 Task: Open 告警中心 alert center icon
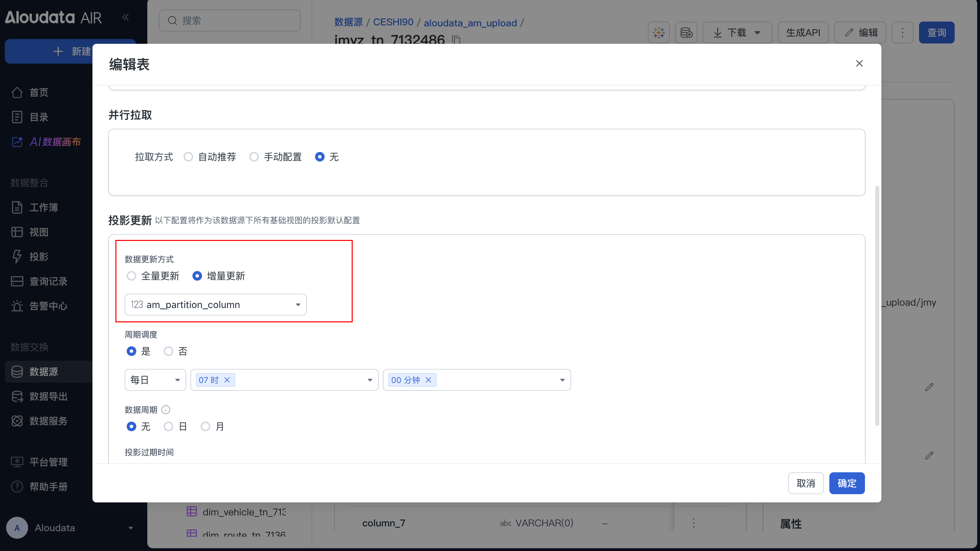tap(17, 306)
